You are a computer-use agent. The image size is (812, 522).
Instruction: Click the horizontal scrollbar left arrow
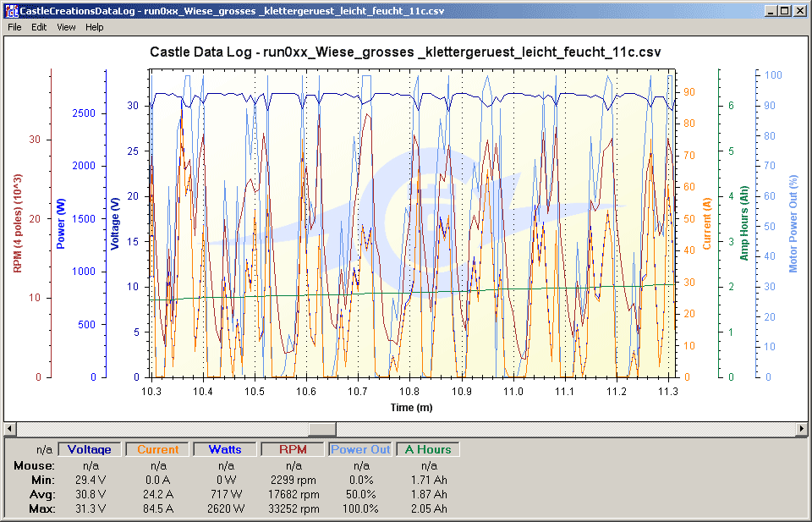tap(10, 429)
